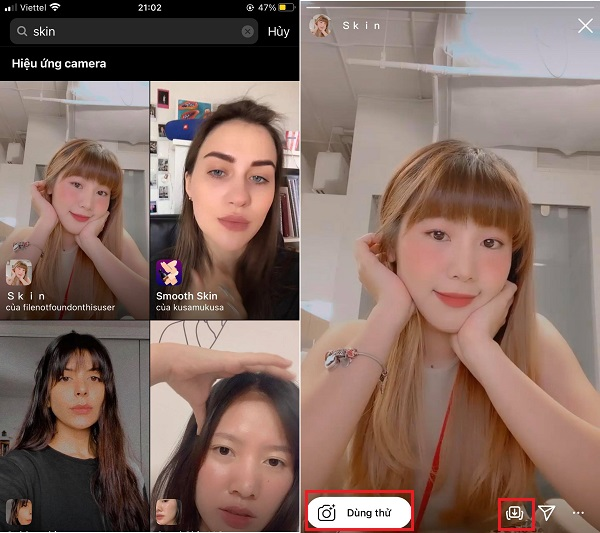Image resolution: width=600 pixels, height=533 pixels.
Task: Open the three-dot more options menu
Action: (x=578, y=513)
